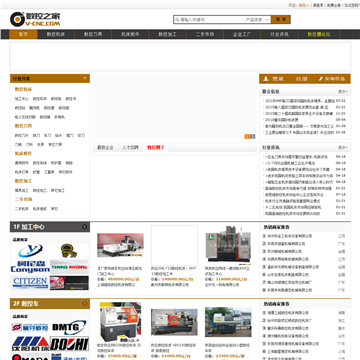360x360 pixels.
Task: Open 二手市场 in the top navigation bar
Action: click(205, 34)
